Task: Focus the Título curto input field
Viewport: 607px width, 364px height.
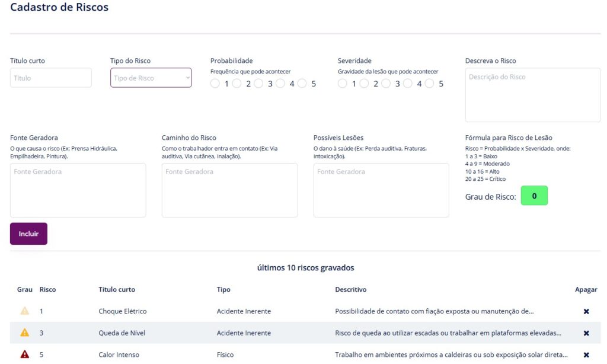Action: pos(51,78)
